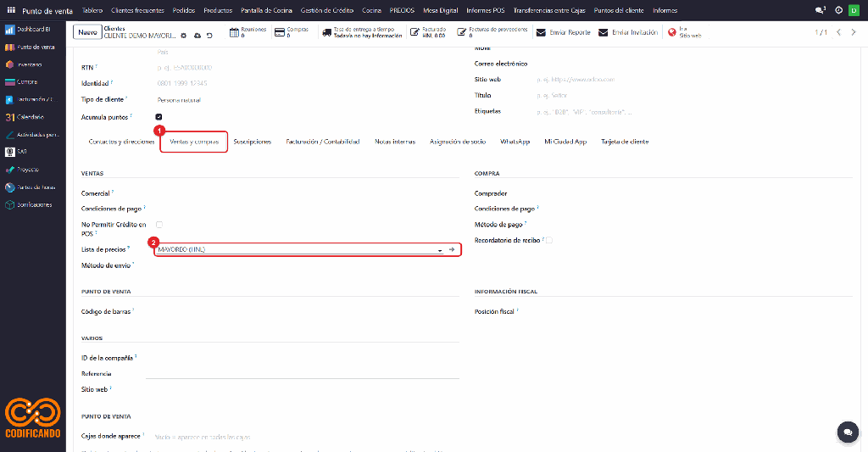
Task: Open Facturado stat button
Action: tap(428, 32)
